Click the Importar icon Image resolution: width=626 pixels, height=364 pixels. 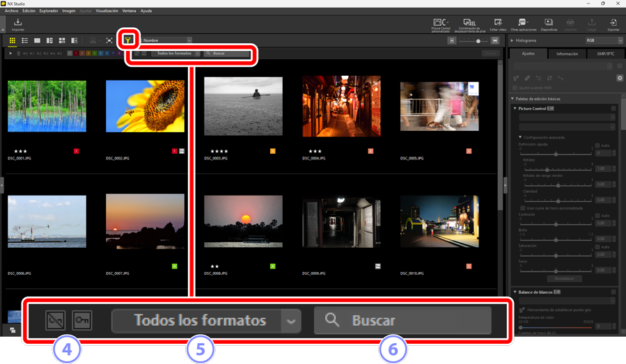point(18,24)
